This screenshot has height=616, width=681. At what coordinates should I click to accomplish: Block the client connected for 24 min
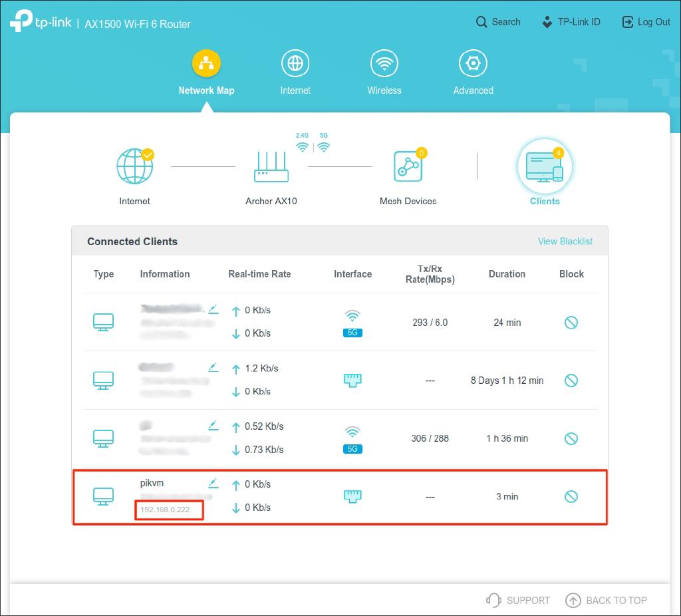click(x=571, y=323)
